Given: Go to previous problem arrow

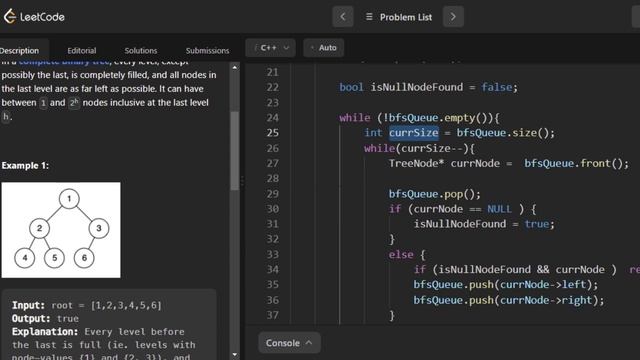Looking at the screenshot, I should (x=343, y=17).
